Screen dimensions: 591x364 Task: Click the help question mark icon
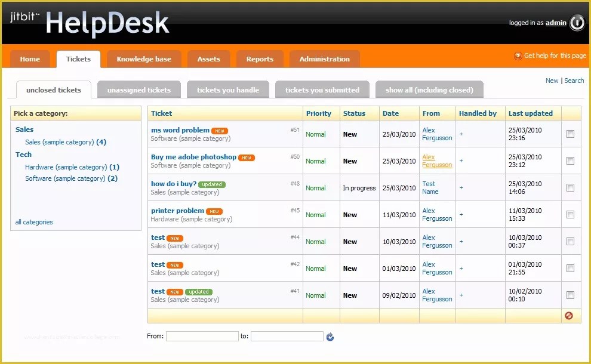(x=518, y=55)
